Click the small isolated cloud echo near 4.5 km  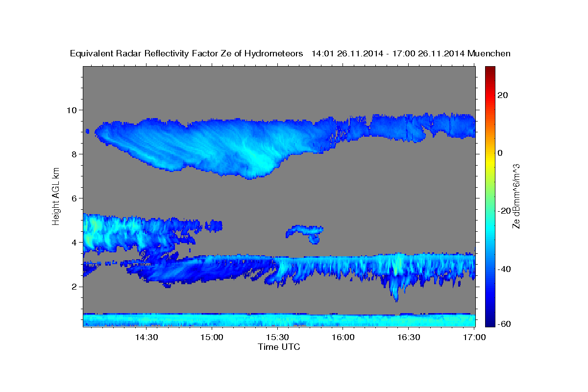pos(305,233)
